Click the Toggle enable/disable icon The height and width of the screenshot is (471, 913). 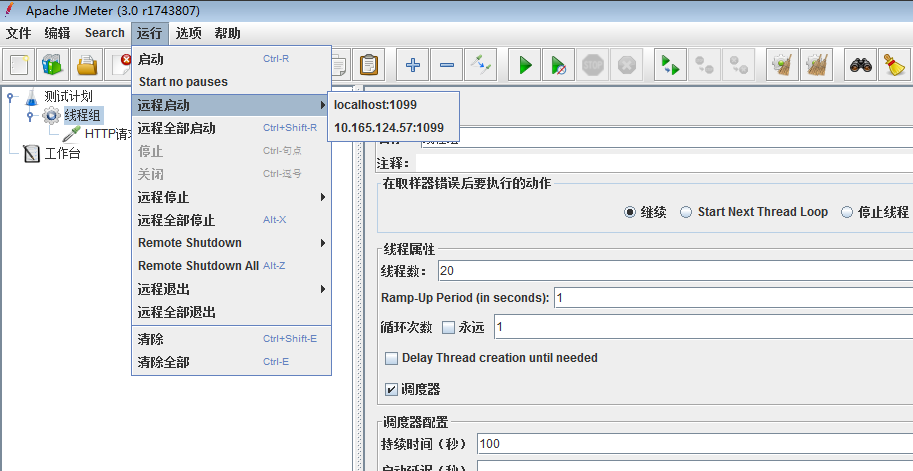tap(481, 65)
